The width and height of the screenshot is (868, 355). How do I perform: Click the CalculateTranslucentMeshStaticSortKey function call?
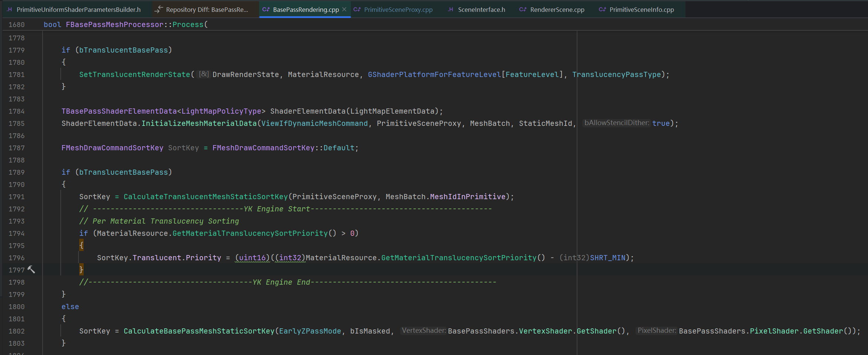(205, 197)
